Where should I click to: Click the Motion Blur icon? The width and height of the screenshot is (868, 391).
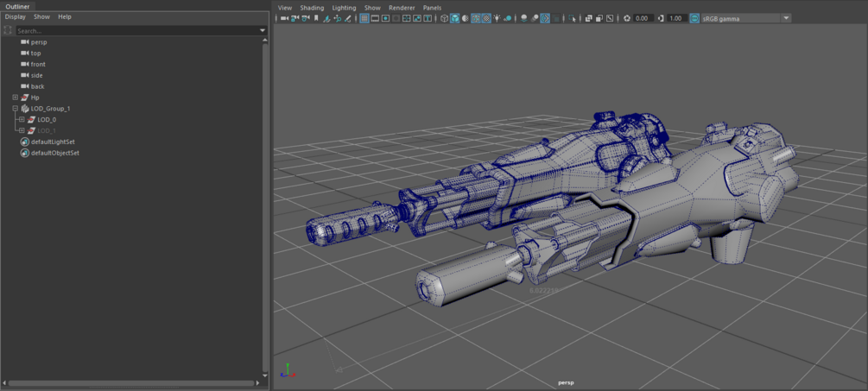535,18
